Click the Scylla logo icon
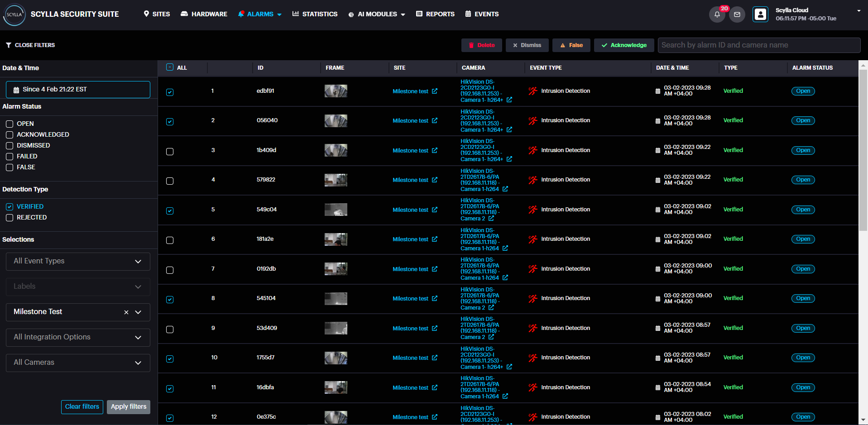This screenshot has height=425, width=868. coord(14,14)
